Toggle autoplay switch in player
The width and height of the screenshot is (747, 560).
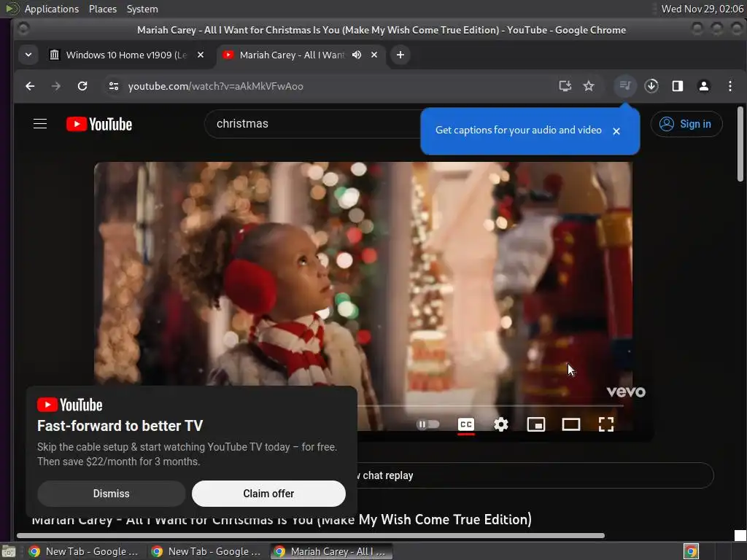427,424
